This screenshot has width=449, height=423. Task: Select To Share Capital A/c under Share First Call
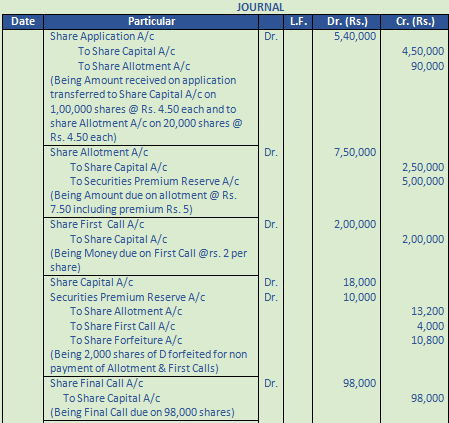pos(119,239)
